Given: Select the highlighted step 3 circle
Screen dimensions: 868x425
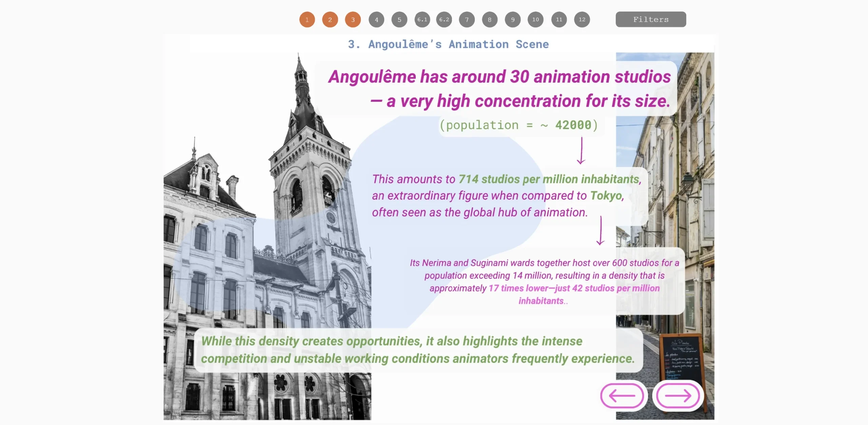Looking at the screenshot, I should [x=353, y=20].
